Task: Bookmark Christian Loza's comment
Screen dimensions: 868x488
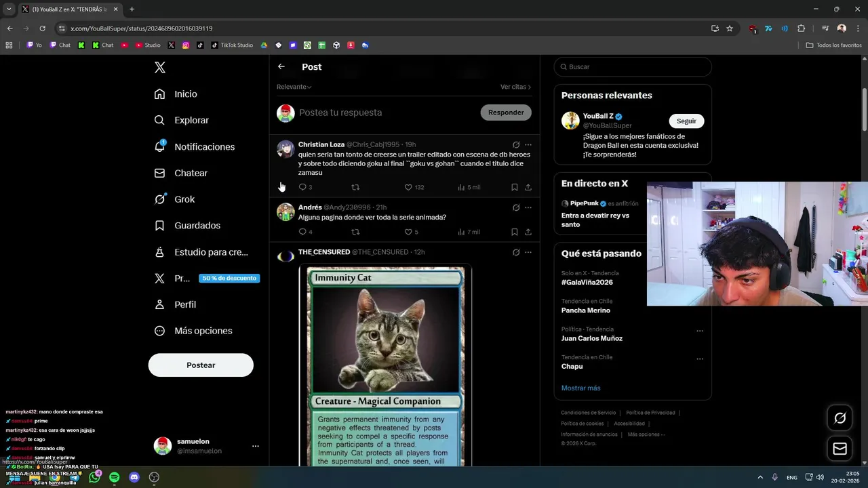Action: pyautogui.click(x=514, y=187)
